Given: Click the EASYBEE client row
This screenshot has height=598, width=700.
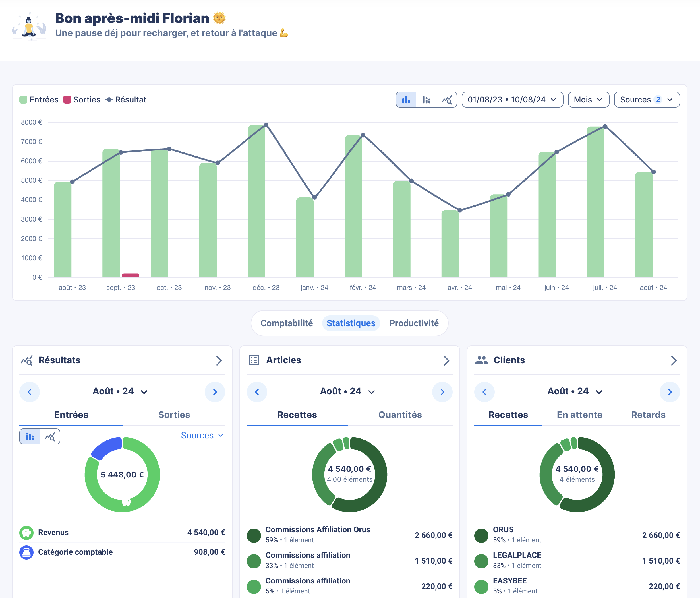Looking at the screenshot, I should point(577,587).
